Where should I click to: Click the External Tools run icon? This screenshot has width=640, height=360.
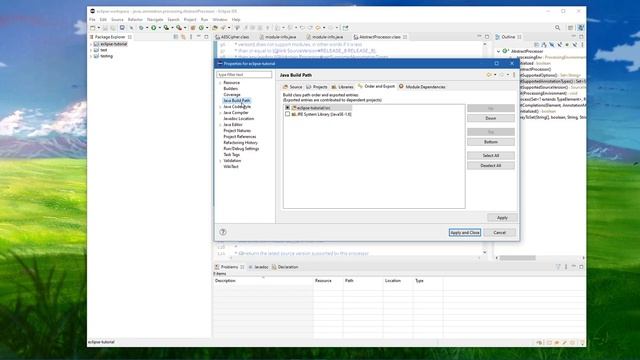coord(179,28)
